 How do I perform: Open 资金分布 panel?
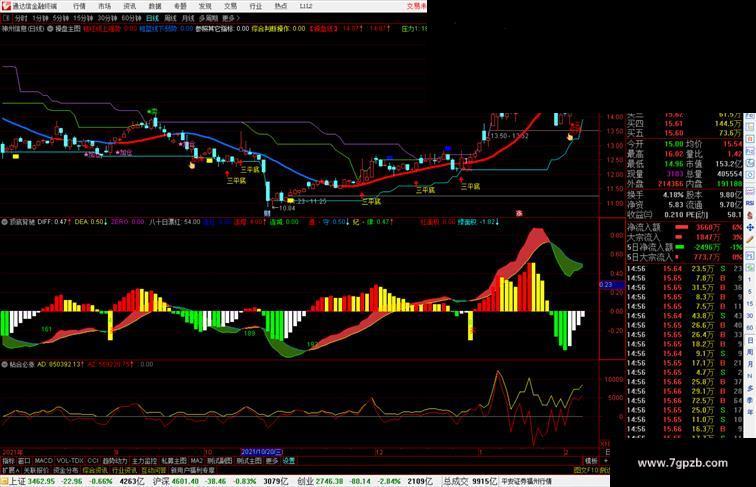[66, 470]
